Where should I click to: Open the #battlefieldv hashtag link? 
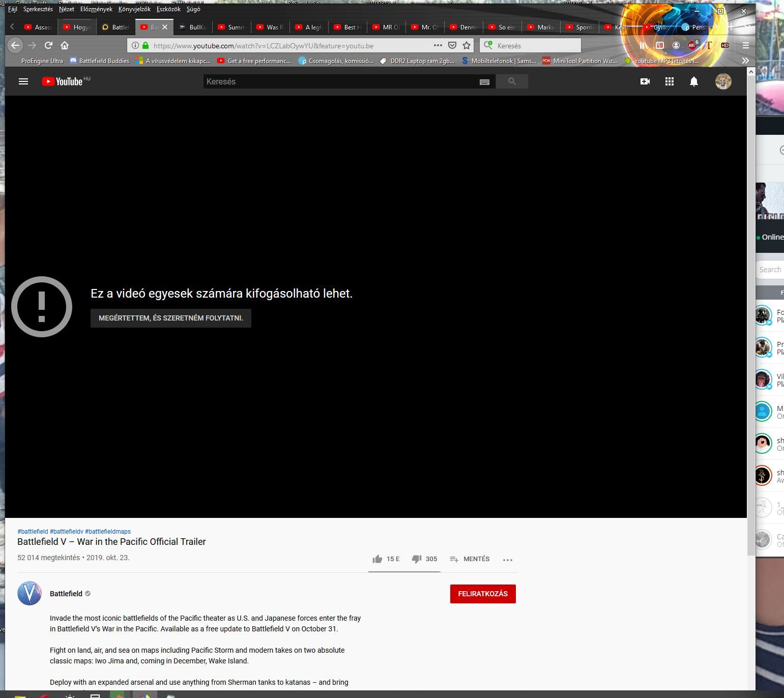pyautogui.click(x=67, y=532)
